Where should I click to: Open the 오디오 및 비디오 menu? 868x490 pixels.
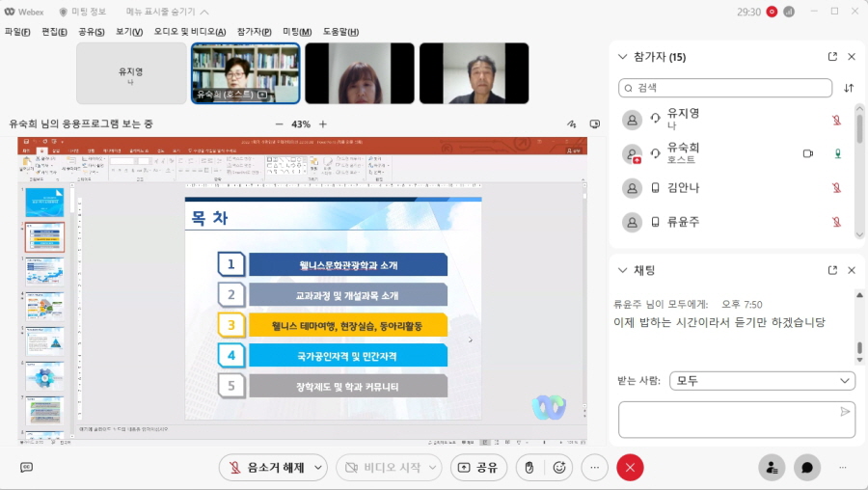click(x=190, y=32)
